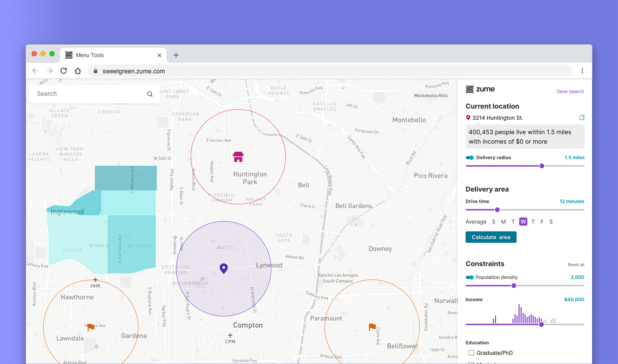Click Reset all constraints

[576, 265]
